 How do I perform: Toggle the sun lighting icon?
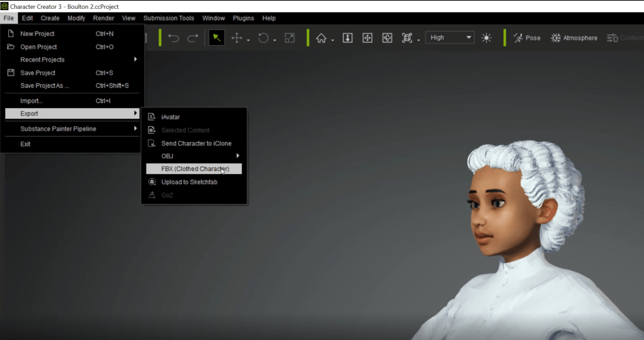pos(486,38)
